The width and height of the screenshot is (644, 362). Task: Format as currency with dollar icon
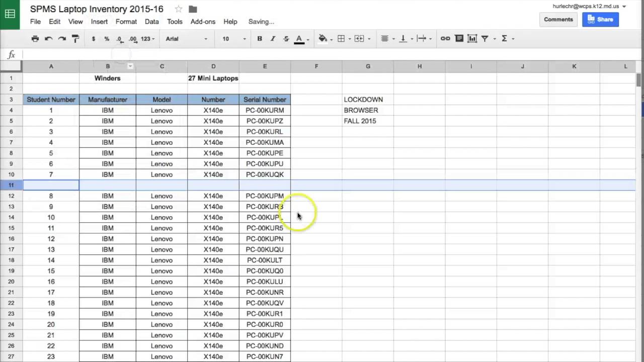(93, 39)
